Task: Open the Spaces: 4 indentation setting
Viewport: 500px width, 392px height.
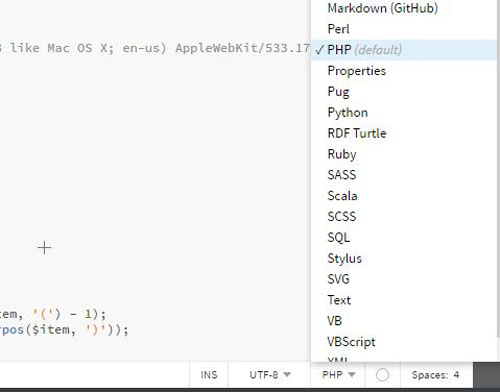Action: (x=435, y=375)
